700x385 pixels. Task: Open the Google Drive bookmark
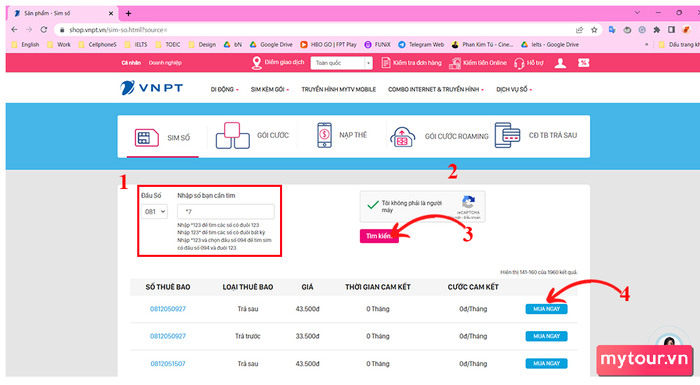(271, 45)
